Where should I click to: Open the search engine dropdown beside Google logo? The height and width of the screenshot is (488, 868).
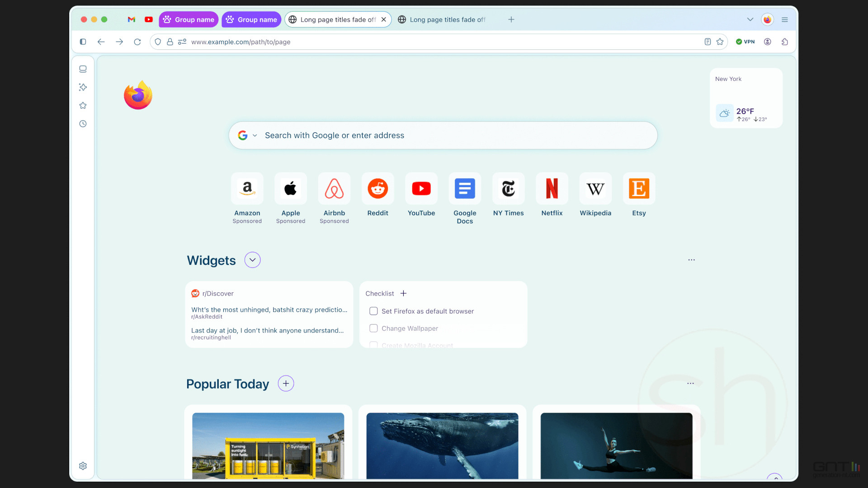[255, 135]
